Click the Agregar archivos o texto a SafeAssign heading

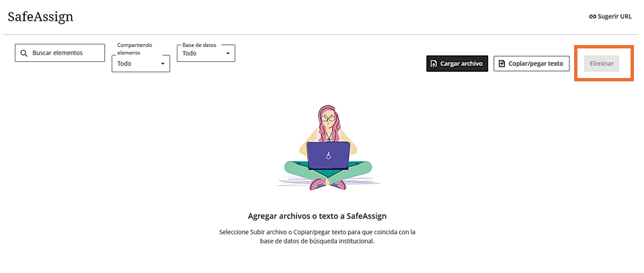tap(317, 216)
